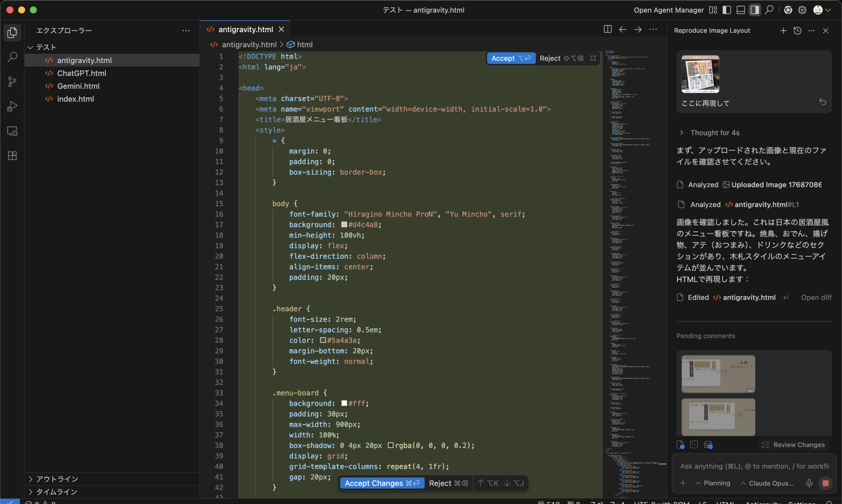Toggle the agent side panel layout icon
Screen dimensions: 842x504
tap(755, 10)
